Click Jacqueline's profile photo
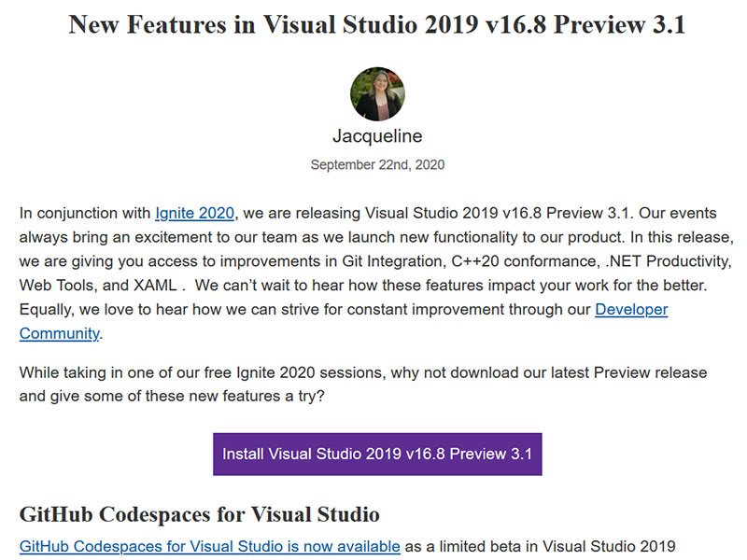 pyautogui.click(x=376, y=93)
